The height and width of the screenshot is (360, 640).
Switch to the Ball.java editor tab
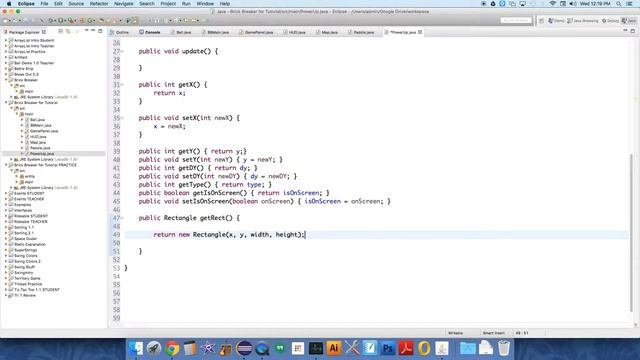click(x=181, y=32)
